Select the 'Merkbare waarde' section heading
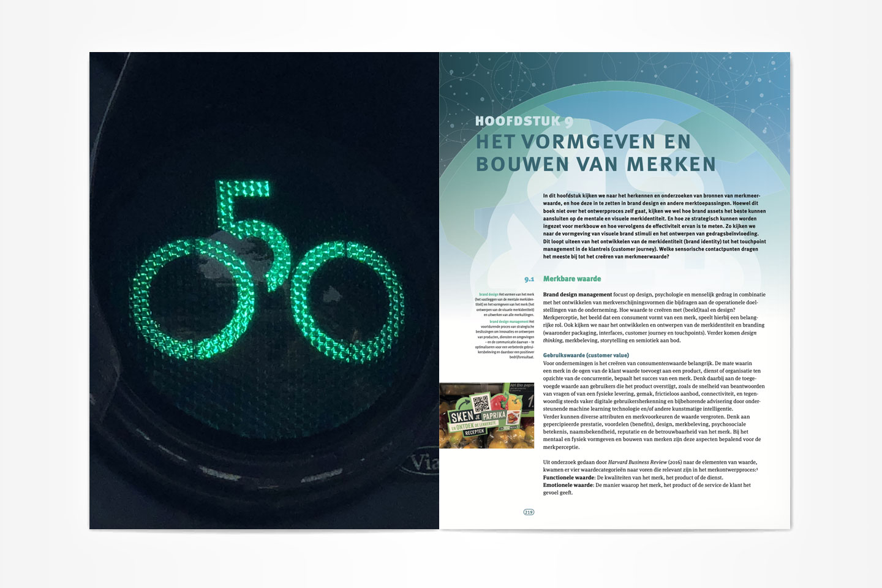Image resolution: width=882 pixels, height=588 pixels. point(572,279)
